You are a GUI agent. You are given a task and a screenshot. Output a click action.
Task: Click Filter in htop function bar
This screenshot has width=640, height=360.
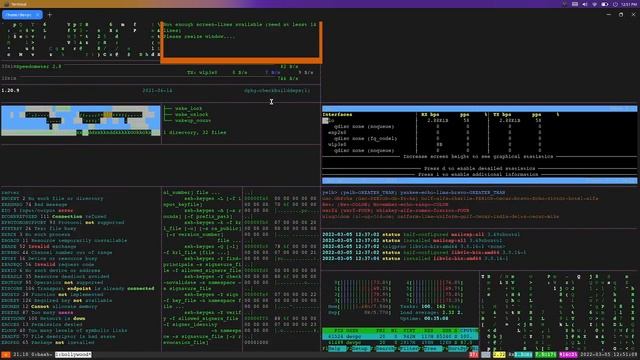tap(409, 349)
